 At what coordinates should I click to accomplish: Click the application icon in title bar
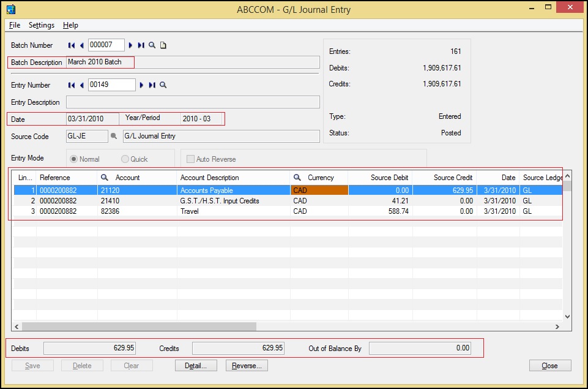click(x=11, y=9)
